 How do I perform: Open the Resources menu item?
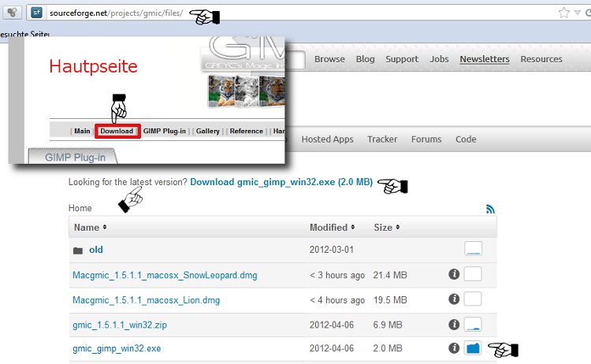pos(541,59)
